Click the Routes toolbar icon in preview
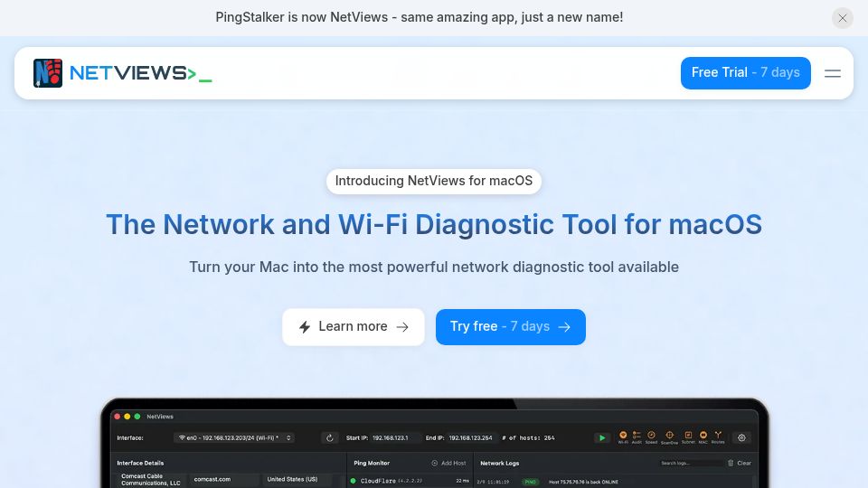The height and width of the screenshot is (488, 868). (x=718, y=437)
